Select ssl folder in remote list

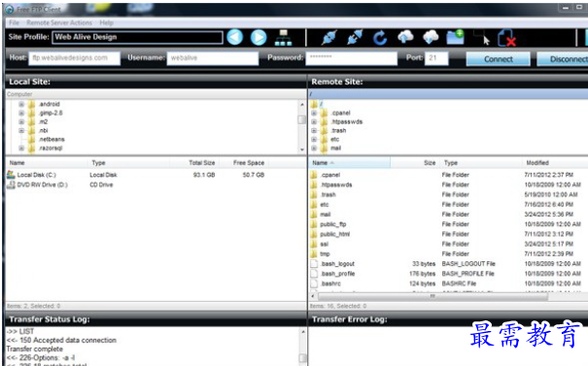click(324, 244)
